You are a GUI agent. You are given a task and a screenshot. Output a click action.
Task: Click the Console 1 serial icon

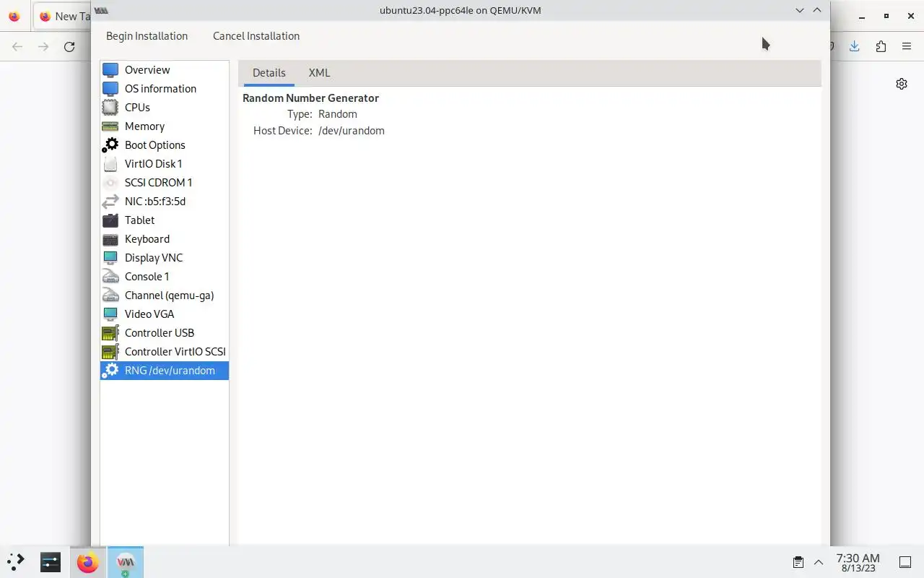click(110, 277)
